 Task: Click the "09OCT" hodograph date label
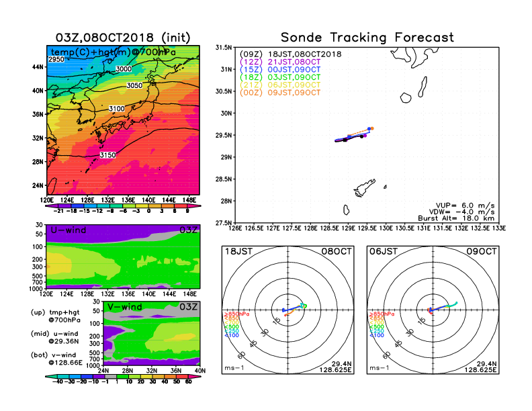[x=482, y=252]
